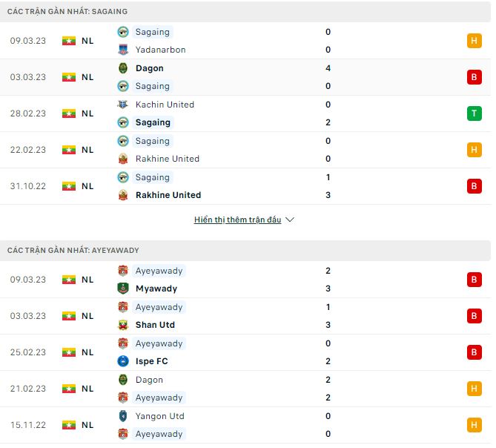The width and height of the screenshot is (496, 448).
Task: Click Myanmar flag on 28.02.23 match row
Action: coord(69,113)
